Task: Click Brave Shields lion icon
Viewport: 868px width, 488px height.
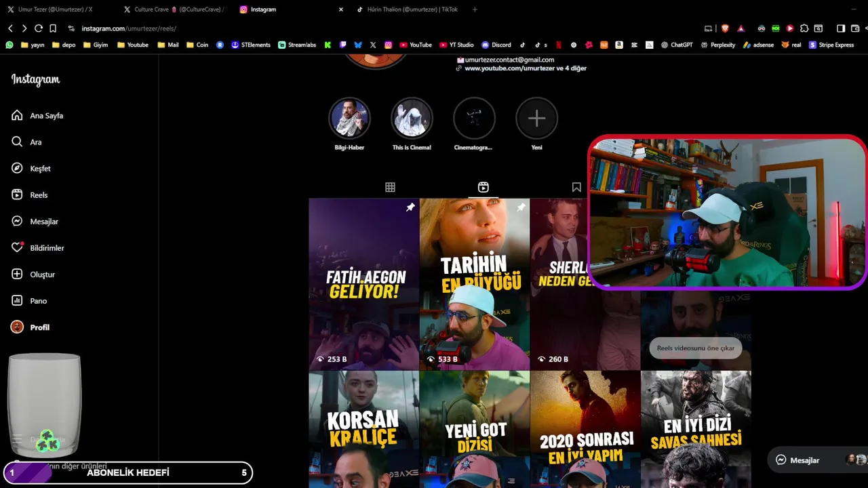Action: pos(725,28)
